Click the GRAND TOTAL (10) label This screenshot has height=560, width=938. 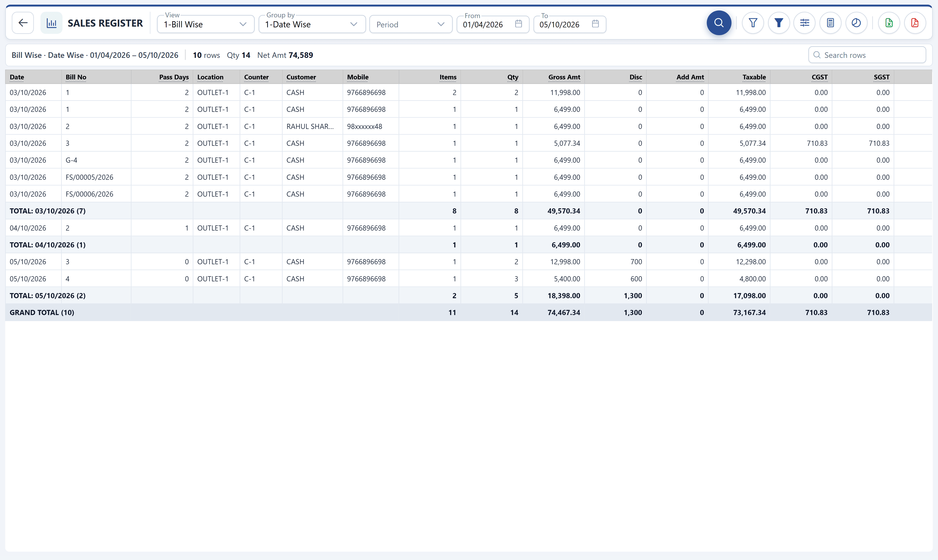click(x=42, y=312)
